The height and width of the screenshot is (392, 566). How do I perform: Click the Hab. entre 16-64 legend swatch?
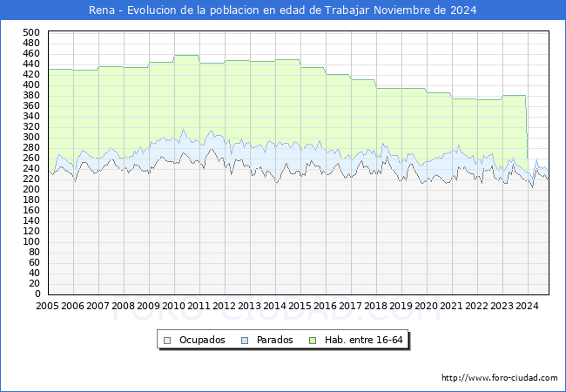click(313, 341)
